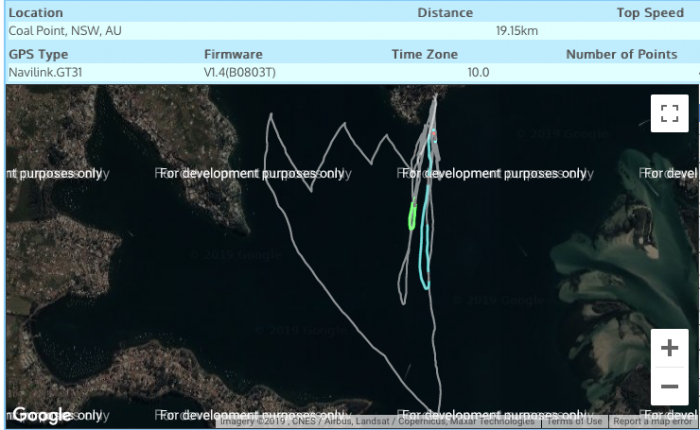Viewport: 700px width, 430px height.
Task: Zoom in on the map
Action: click(669, 348)
